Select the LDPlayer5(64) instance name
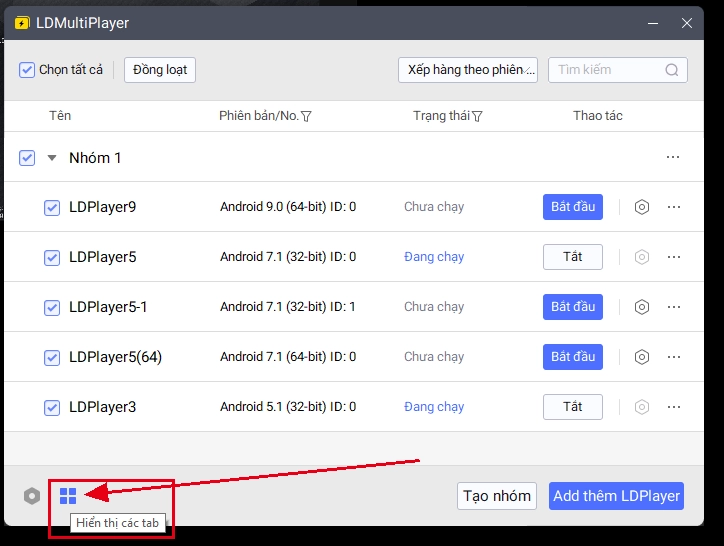Viewport: 724px width, 546px height. [x=115, y=357]
